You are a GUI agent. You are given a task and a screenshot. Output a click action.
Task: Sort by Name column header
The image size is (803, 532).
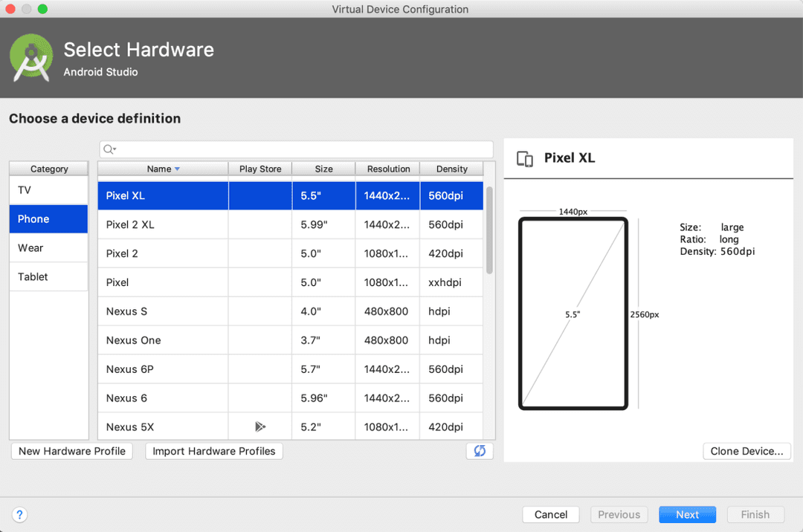click(163, 169)
